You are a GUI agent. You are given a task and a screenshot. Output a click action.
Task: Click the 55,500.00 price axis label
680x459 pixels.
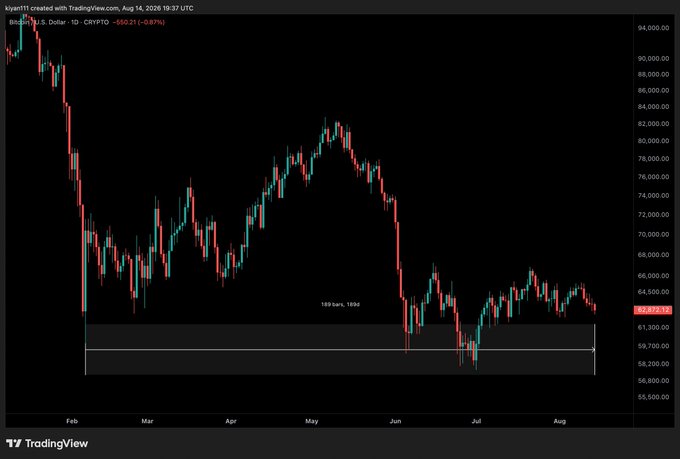(x=653, y=397)
